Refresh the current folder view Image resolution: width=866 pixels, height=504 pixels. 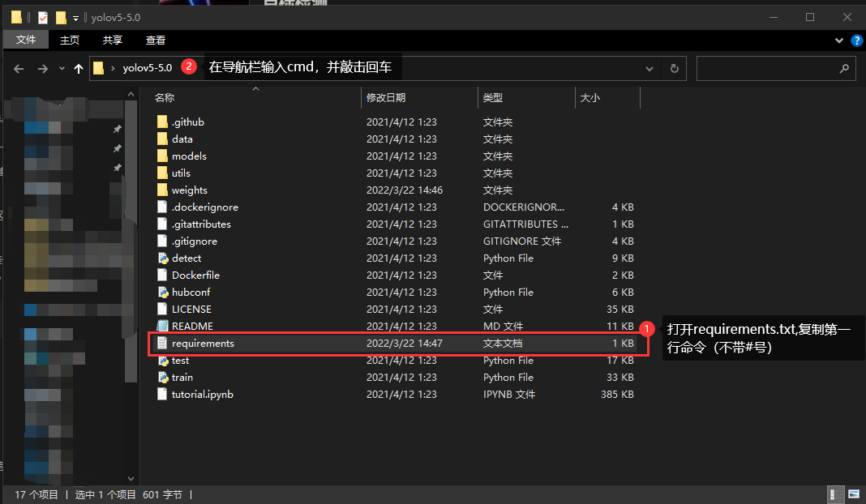(675, 68)
